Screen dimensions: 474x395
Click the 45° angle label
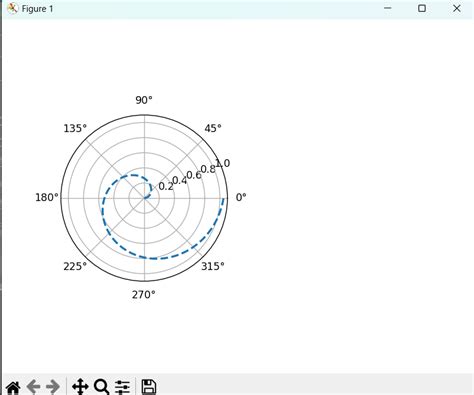(x=213, y=128)
